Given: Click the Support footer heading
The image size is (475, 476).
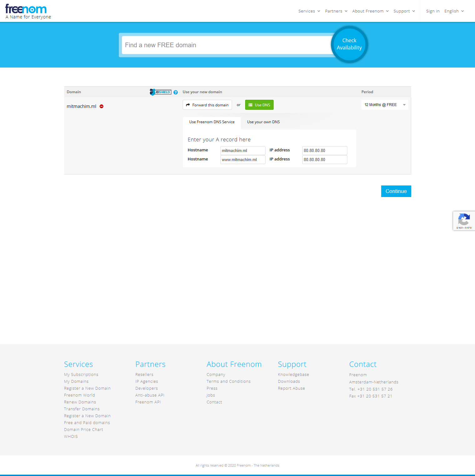Looking at the screenshot, I should 292,364.
